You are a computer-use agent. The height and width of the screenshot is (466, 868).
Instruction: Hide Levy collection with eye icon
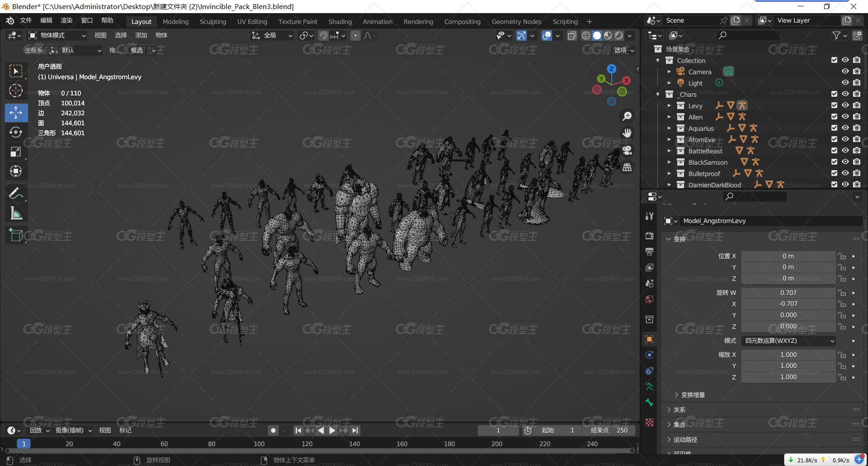845,105
